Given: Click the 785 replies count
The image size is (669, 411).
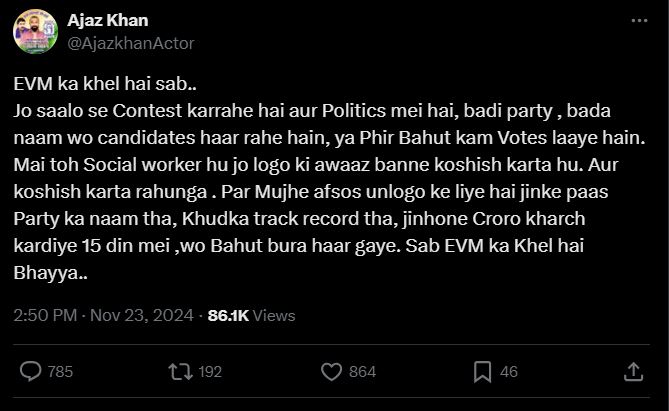Looking at the screenshot, I should click(x=60, y=371).
